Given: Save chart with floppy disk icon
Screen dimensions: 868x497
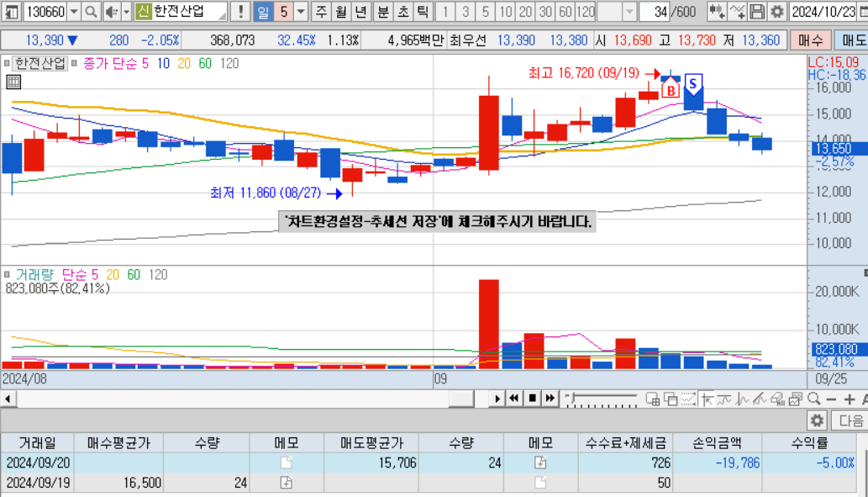Looking at the screenshot, I should pos(757,12).
